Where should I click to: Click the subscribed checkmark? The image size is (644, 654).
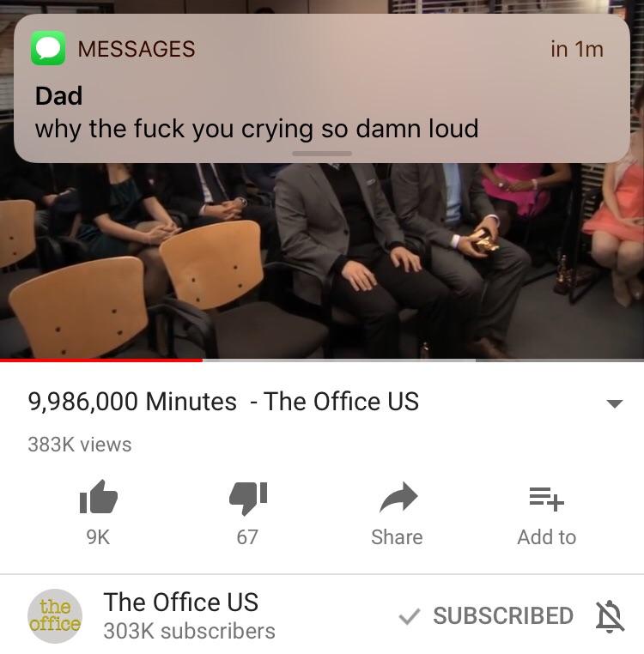409,616
